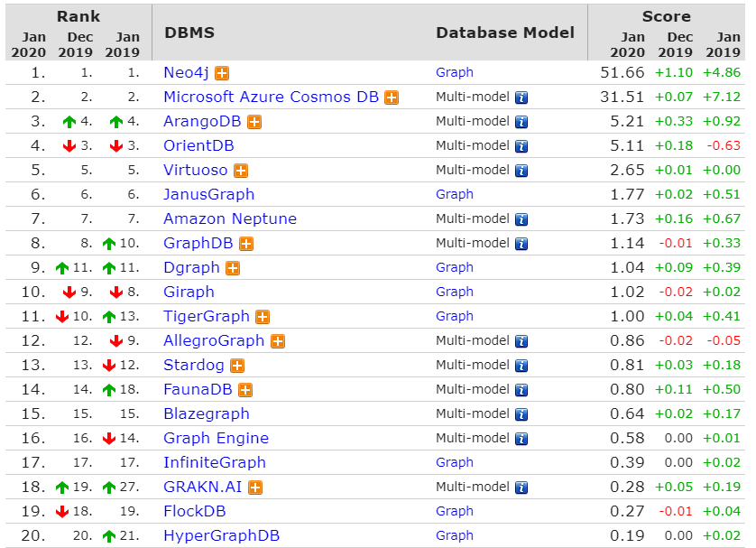The height and width of the screenshot is (548, 756).
Task: Click the Score column group header
Action: click(x=667, y=16)
